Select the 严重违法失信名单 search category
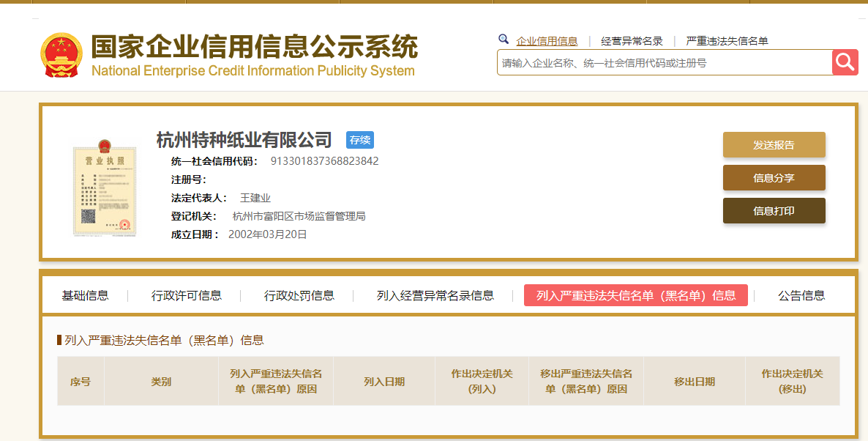Screen dimensions: 868x441 (x=727, y=41)
